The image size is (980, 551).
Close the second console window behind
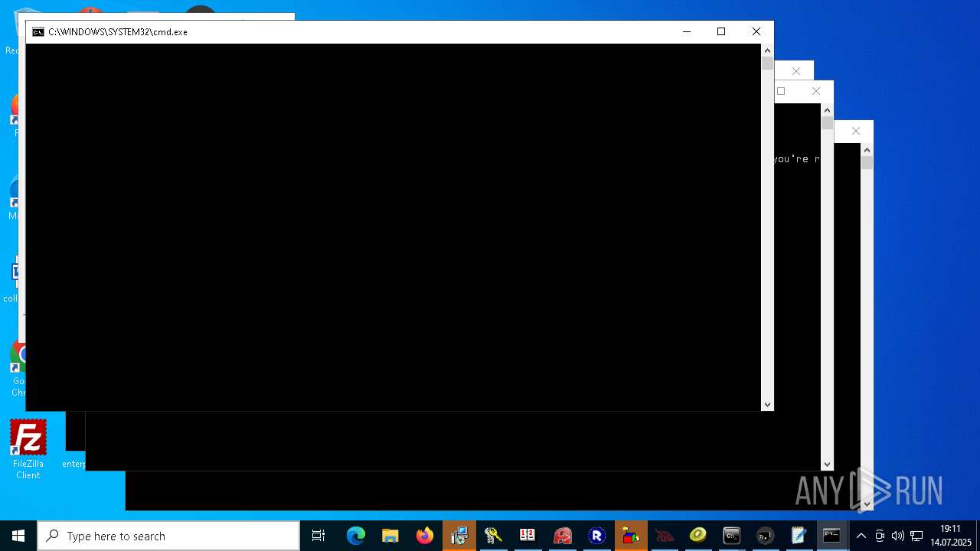796,70
